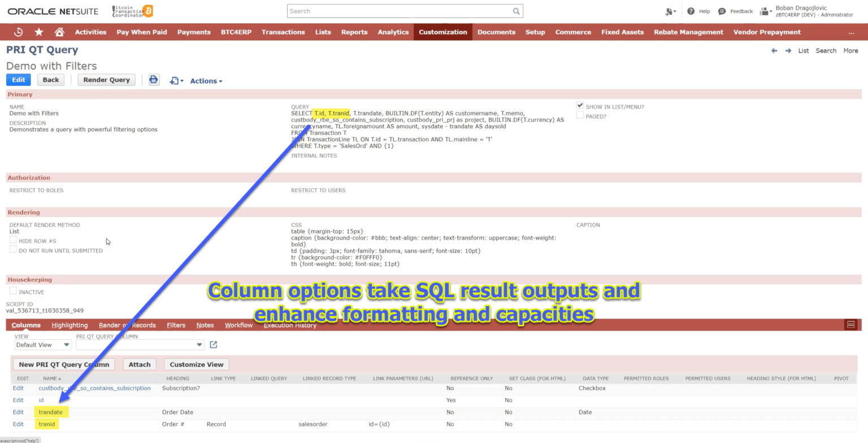The height and width of the screenshot is (443, 868).
Task: Open shortcuts using the star icon
Action: coord(38,32)
